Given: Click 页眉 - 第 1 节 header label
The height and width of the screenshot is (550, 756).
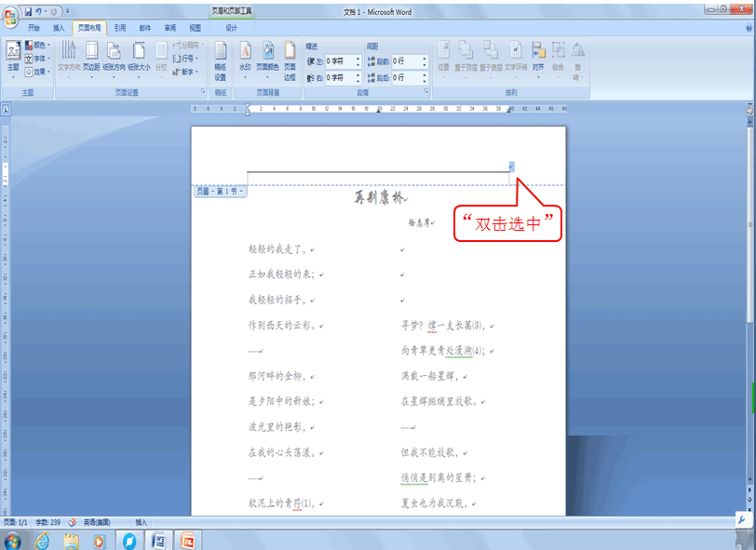Looking at the screenshot, I should coord(221,192).
